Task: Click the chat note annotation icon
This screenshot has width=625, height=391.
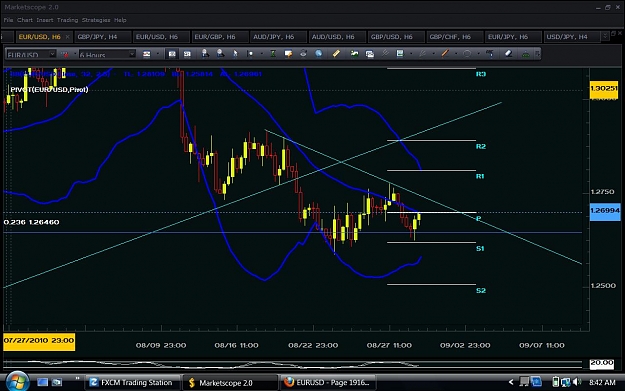Action: click(x=288, y=53)
